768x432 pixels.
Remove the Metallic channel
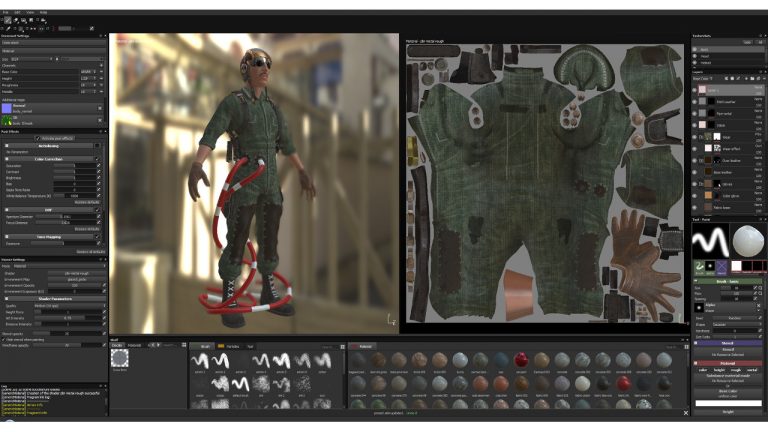[x=101, y=92]
